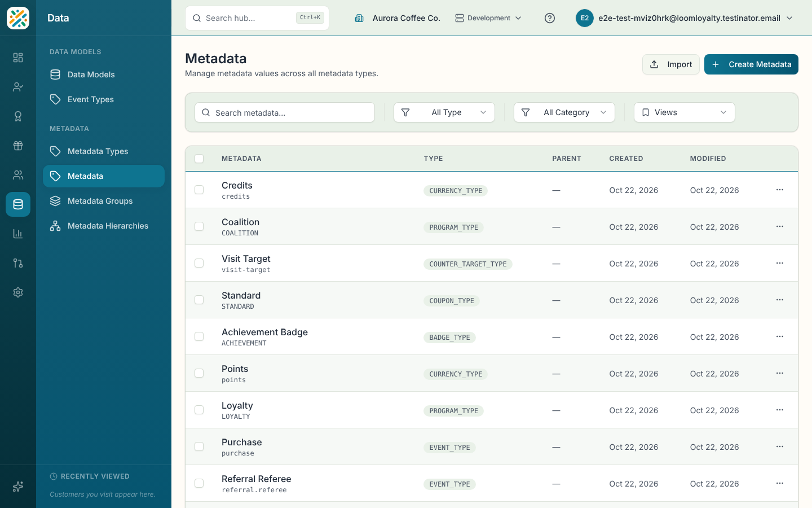
Task: Click the Aurora Coffee Co. organization link
Action: (x=398, y=18)
